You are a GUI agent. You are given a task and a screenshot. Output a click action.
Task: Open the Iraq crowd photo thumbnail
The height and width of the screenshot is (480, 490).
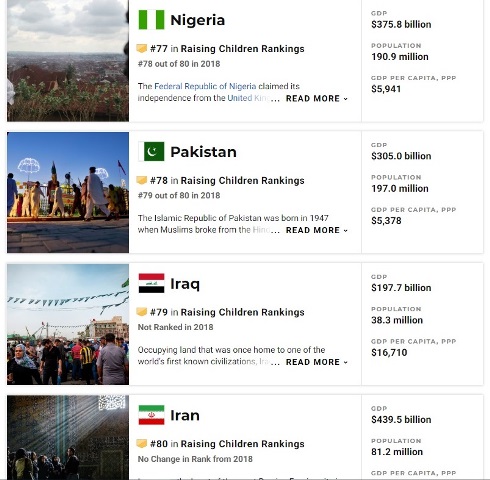(68, 324)
